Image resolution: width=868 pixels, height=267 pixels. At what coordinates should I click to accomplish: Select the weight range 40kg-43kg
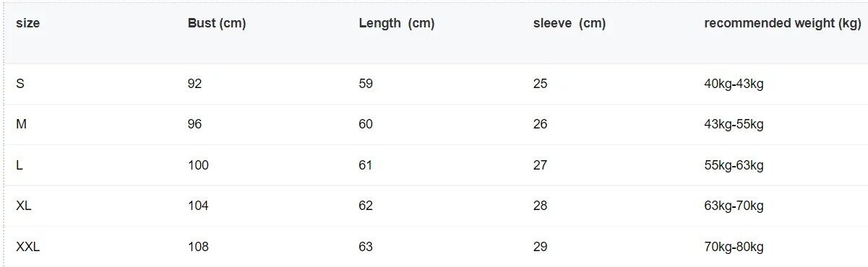point(734,84)
